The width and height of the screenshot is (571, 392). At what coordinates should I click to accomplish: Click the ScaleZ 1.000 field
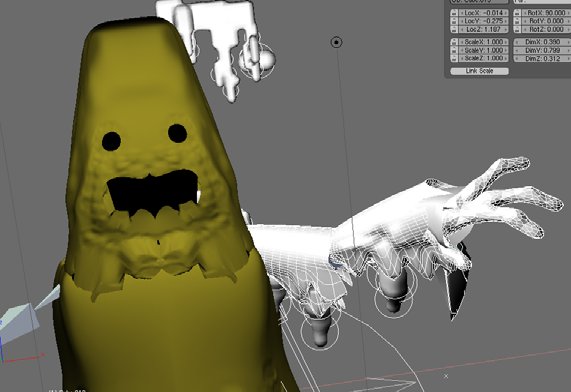coord(484,58)
